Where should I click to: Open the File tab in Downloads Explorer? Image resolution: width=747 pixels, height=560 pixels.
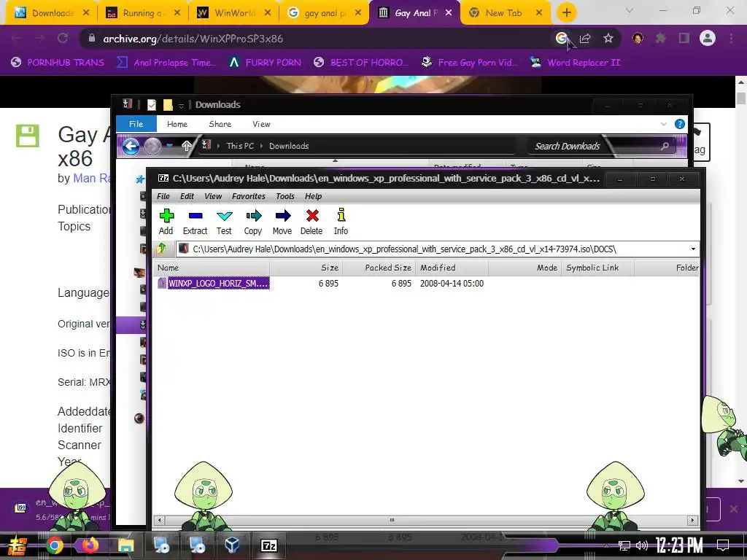click(136, 124)
